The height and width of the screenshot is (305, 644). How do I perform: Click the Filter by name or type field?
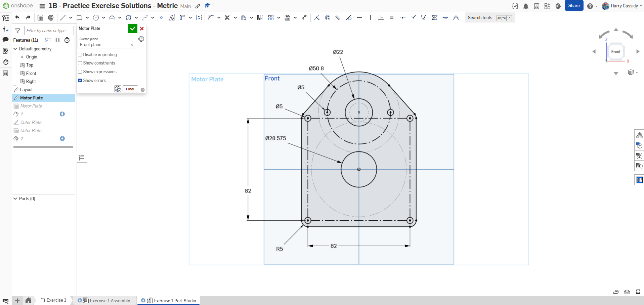[x=49, y=31]
